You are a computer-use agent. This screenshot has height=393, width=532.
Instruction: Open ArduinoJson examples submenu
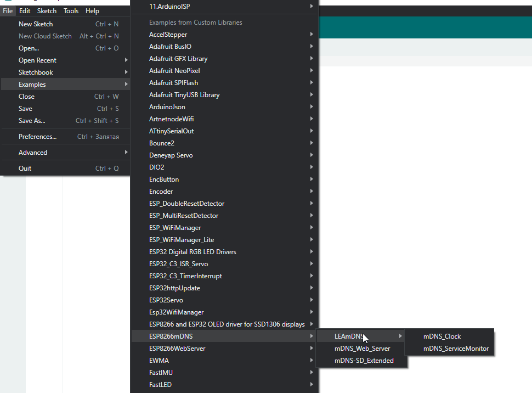point(224,107)
